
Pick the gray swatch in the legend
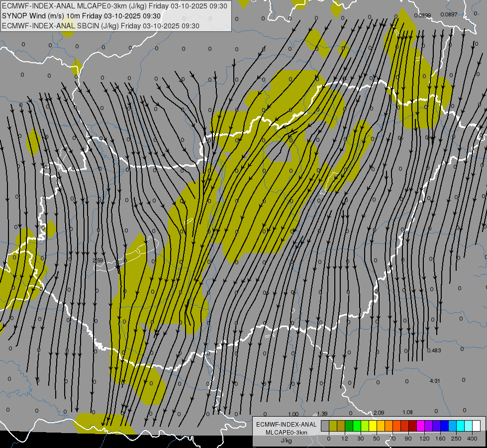pos(325,426)
